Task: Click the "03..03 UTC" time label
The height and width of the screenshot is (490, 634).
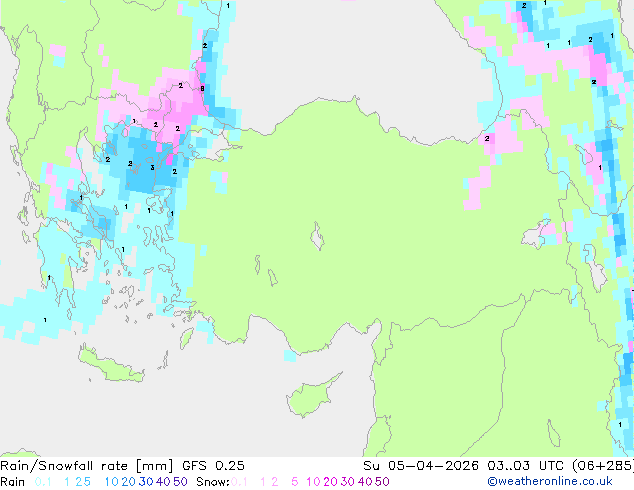Action: (525, 466)
